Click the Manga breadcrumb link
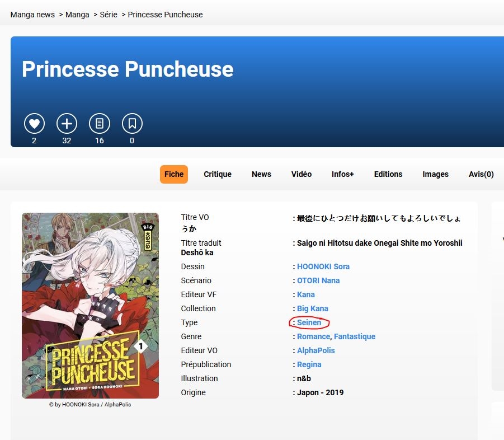 [x=77, y=15]
